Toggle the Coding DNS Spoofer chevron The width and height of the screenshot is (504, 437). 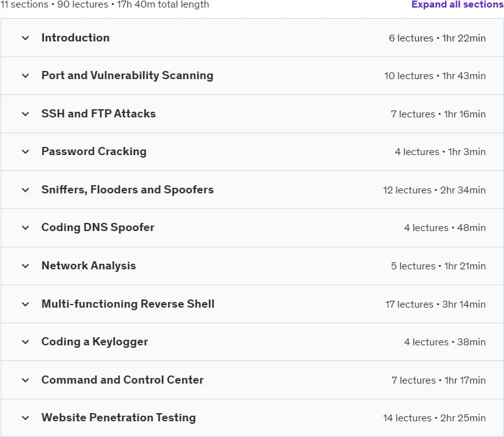tap(25, 228)
